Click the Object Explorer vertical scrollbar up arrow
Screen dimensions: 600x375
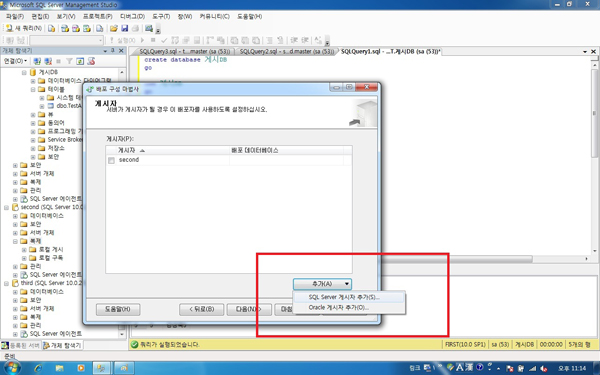122,72
